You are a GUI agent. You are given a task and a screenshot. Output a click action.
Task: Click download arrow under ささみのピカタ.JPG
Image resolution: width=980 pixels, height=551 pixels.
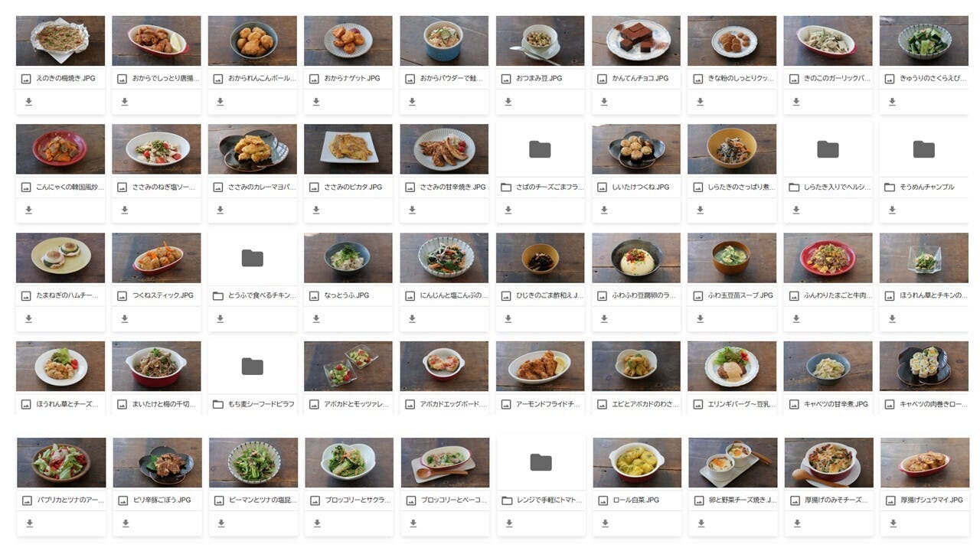(x=316, y=210)
